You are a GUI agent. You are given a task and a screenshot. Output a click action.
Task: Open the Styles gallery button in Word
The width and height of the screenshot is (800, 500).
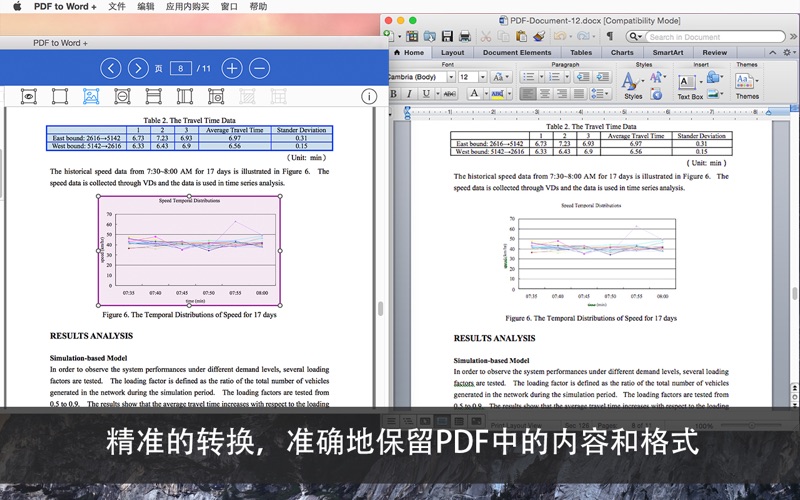point(633,85)
